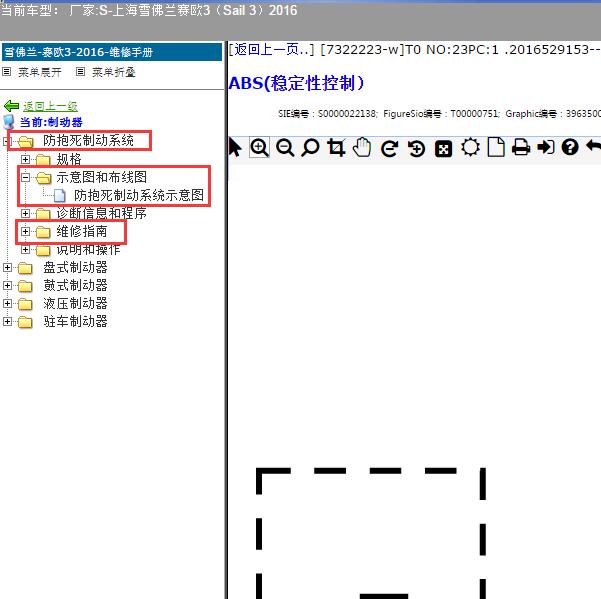The image size is (601, 599).
Task: Follow the 返回上一级 link
Action: (x=50, y=106)
